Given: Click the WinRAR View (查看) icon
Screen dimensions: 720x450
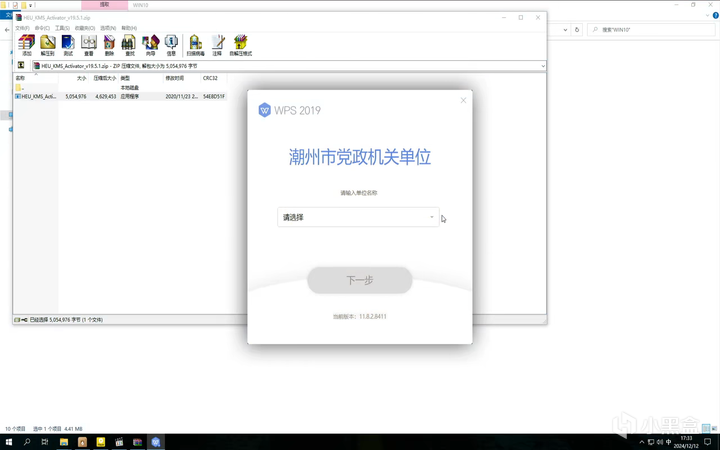Looking at the screenshot, I should (x=89, y=45).
